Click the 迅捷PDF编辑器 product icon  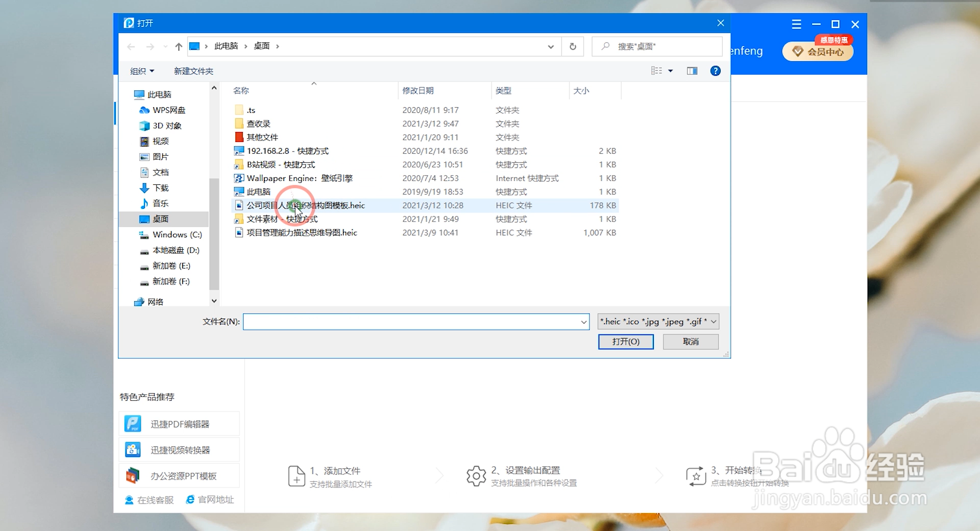[x=133, y=424]
